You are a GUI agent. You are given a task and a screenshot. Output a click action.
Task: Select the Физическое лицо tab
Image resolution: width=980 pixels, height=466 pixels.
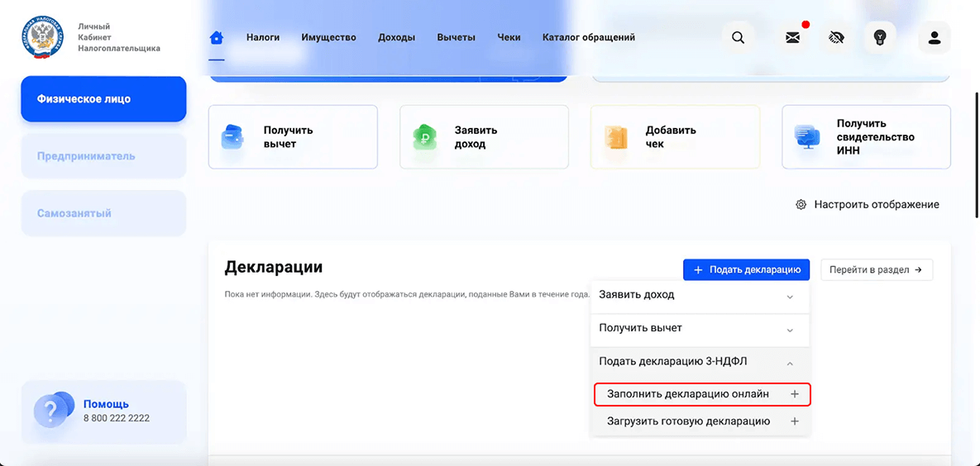pos(103,98)
